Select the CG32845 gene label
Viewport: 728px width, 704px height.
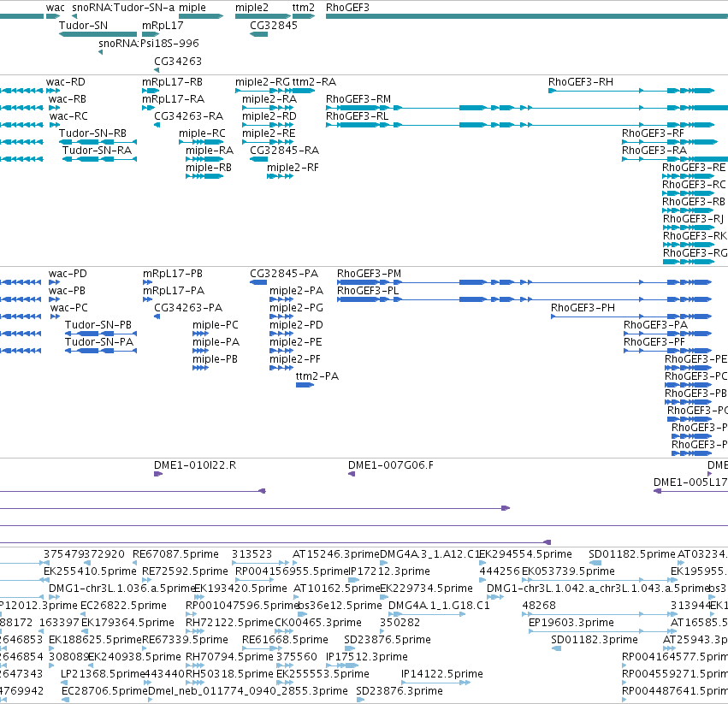(274, 26)
